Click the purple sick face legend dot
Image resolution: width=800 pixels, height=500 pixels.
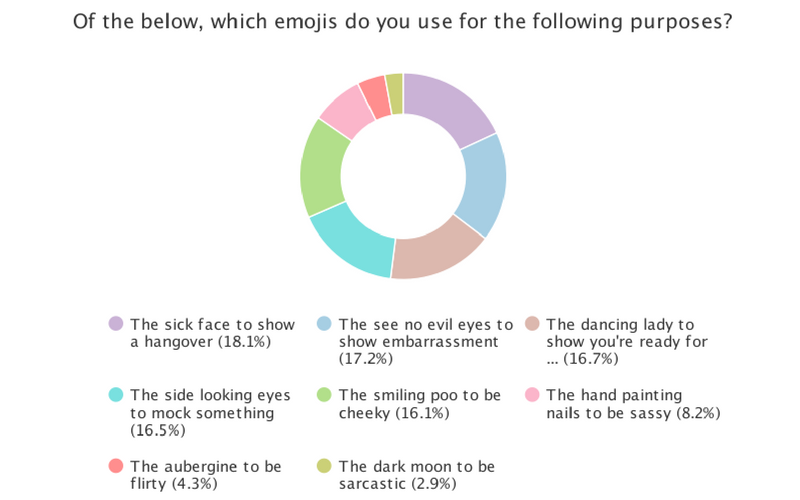click(116, 324)
